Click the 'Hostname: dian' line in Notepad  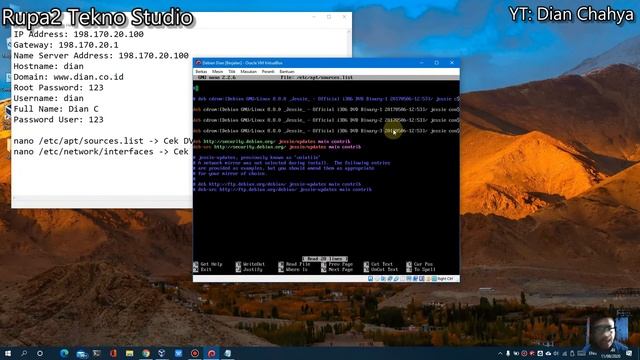coord(48,66)
